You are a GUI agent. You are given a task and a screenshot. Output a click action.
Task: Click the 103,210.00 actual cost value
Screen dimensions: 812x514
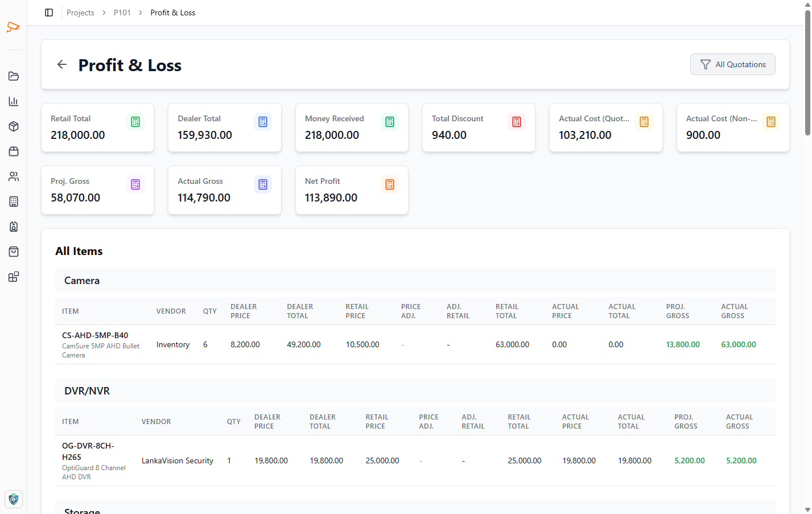coord(585,135)
